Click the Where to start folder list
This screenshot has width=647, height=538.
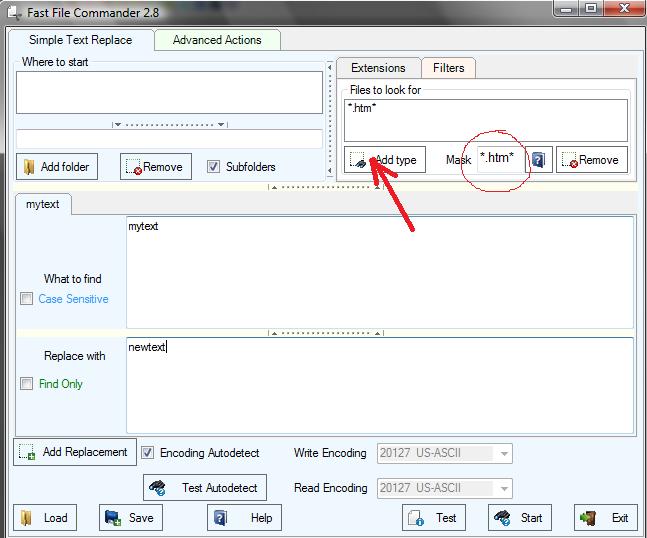pyautogui.click(x=169, y=92)
